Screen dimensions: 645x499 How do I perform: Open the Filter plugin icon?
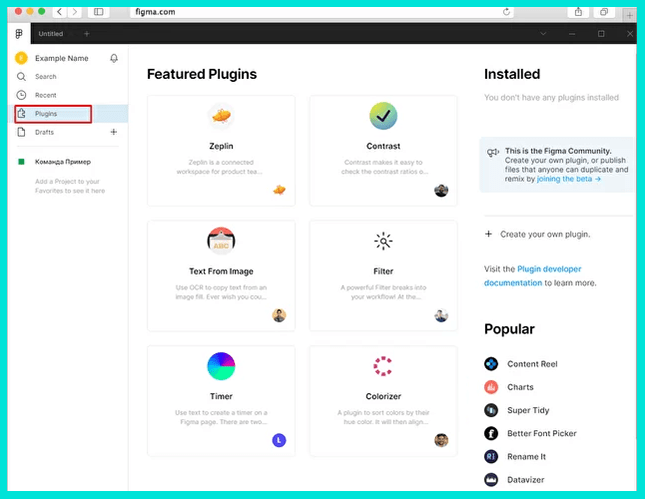point(383,241)
